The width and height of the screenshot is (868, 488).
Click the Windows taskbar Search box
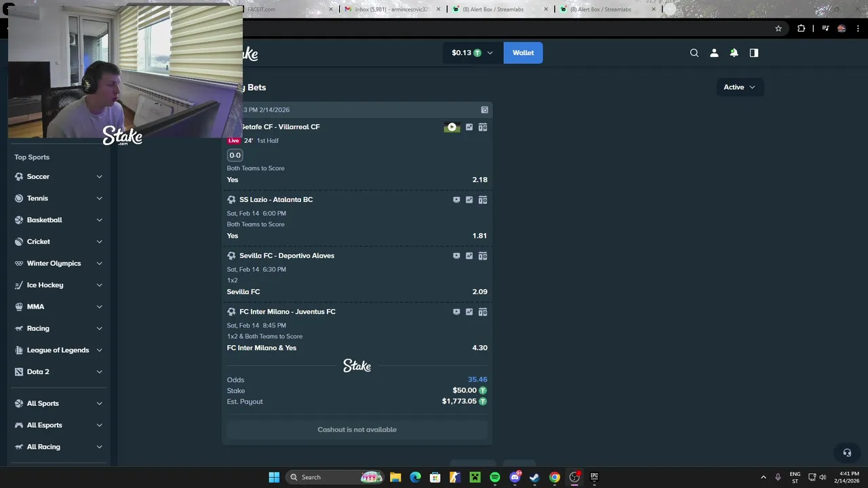(336, 477)
